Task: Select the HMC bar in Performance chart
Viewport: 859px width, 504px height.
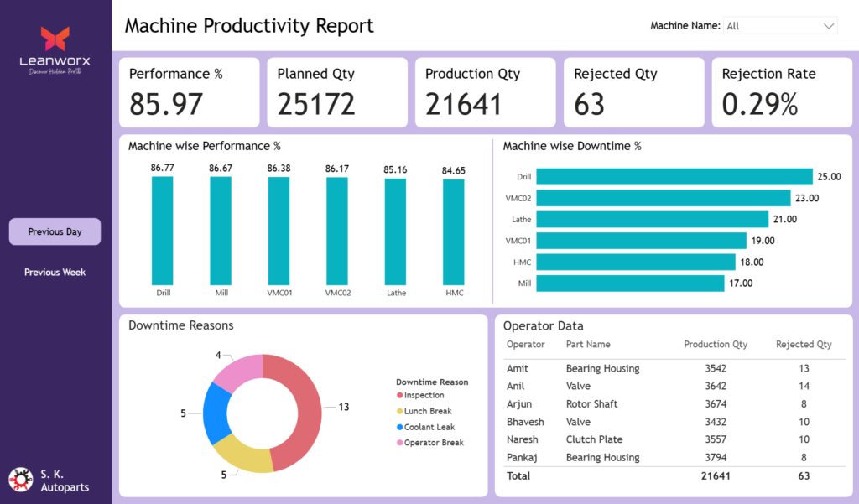Action: [x=454, y=231]
